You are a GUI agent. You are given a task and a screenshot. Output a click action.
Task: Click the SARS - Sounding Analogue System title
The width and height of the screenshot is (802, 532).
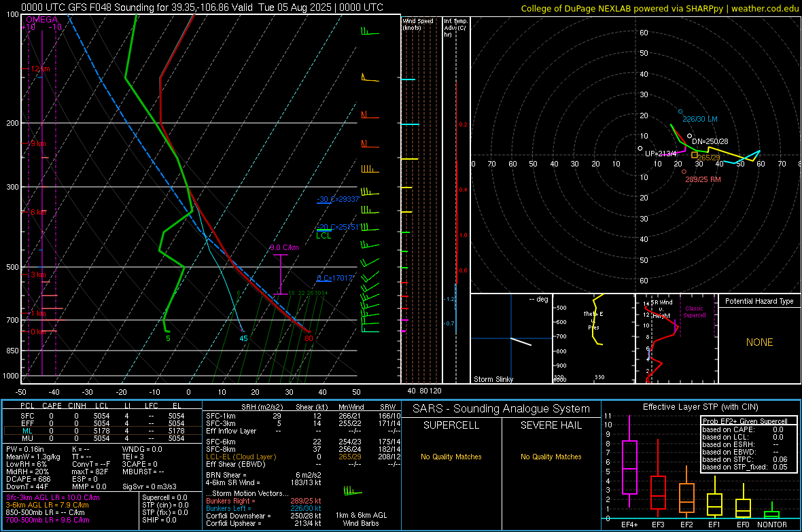tap(502, 409)
